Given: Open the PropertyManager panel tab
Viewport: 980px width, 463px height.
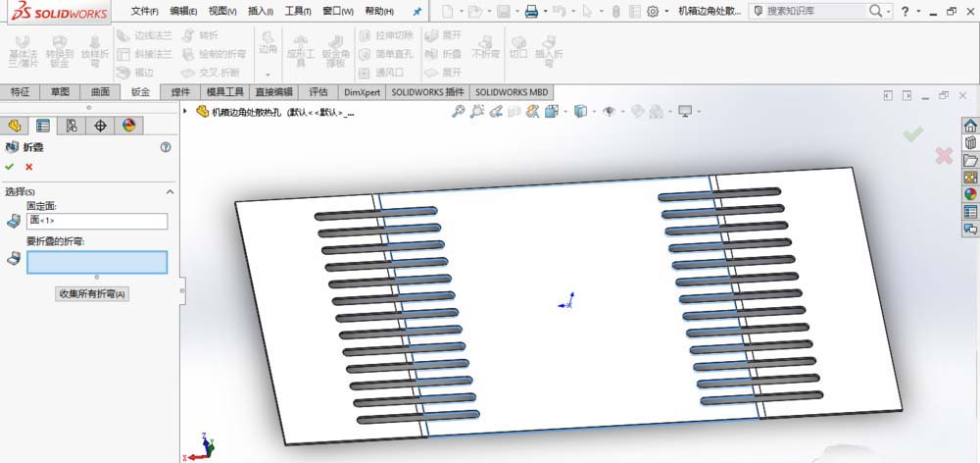Looking at the screenshot, I should pos(43,126).
